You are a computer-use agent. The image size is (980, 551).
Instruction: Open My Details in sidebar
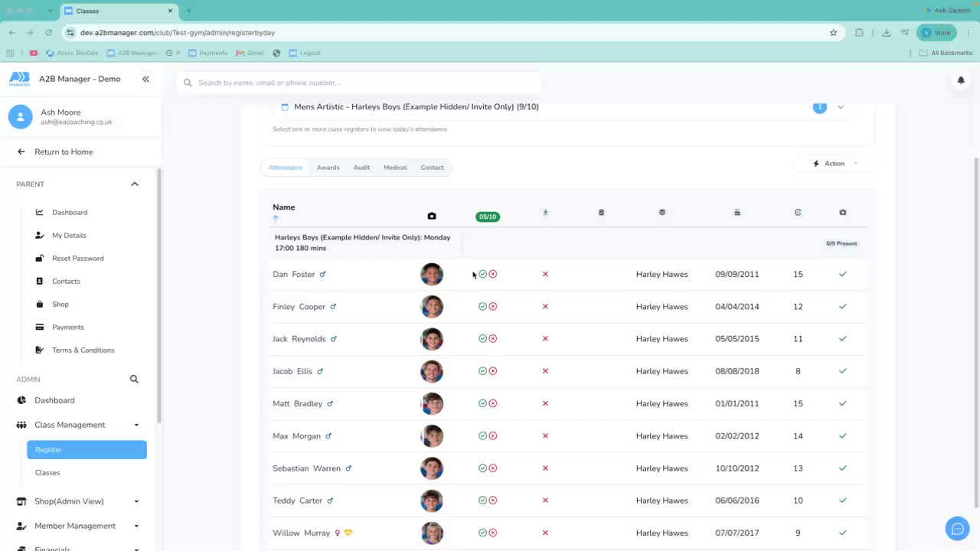click(x=69, y=235)
